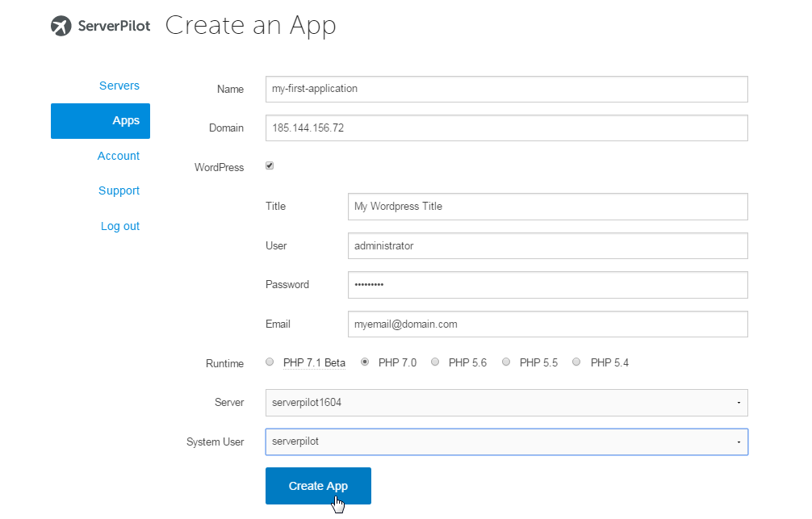Focus the Password field
Viewport: 812px width, 519px height.
[548, 285]
